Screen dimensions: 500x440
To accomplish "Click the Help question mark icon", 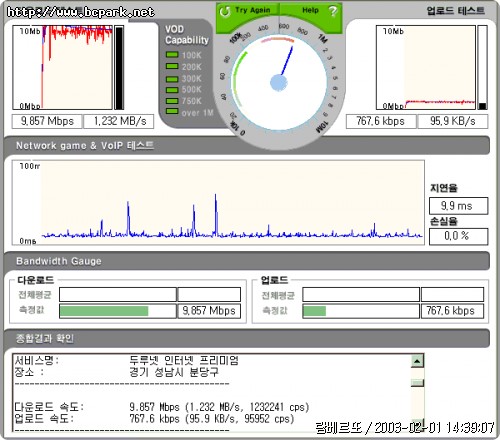I will [332, 11].
